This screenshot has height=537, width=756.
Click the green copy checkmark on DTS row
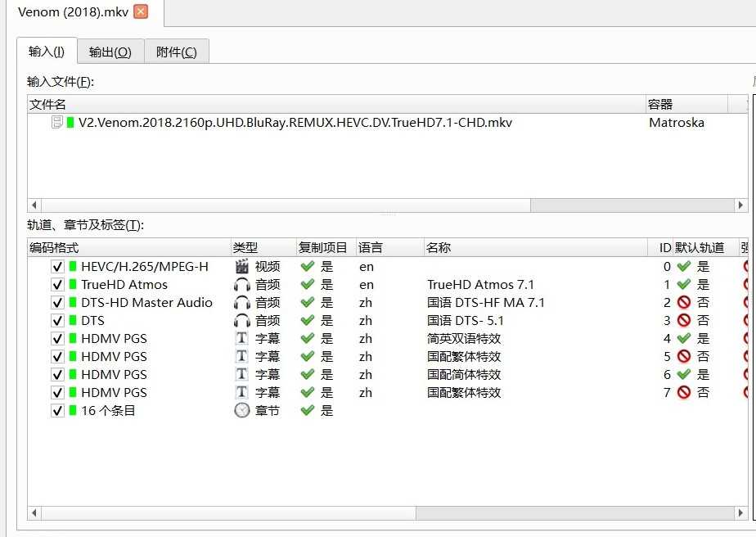coord(307,320)
